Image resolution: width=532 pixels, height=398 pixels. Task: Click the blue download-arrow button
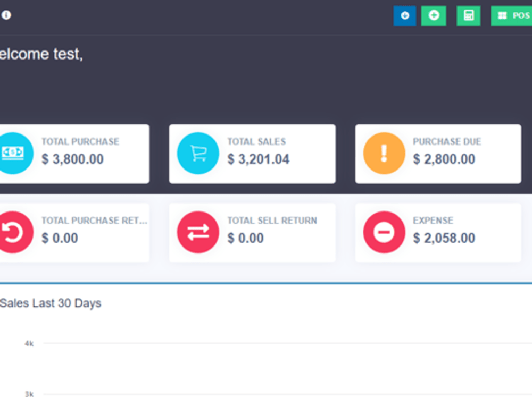(x=404, y=15)
